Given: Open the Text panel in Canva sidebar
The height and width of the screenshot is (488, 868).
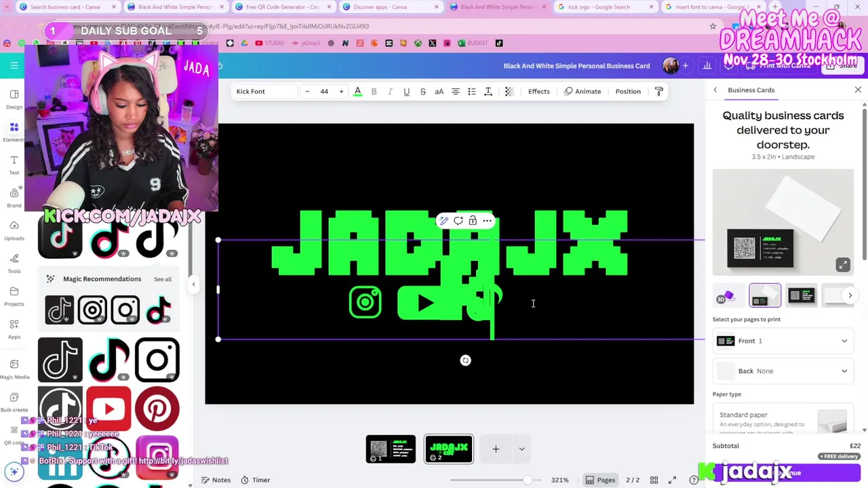Looking at the screenshot, I should [x=14, y=165].
